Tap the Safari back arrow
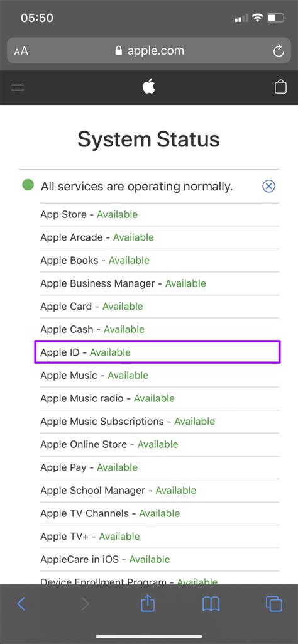The height and width of the screenshot is (644, 298). tap(21, 603)
